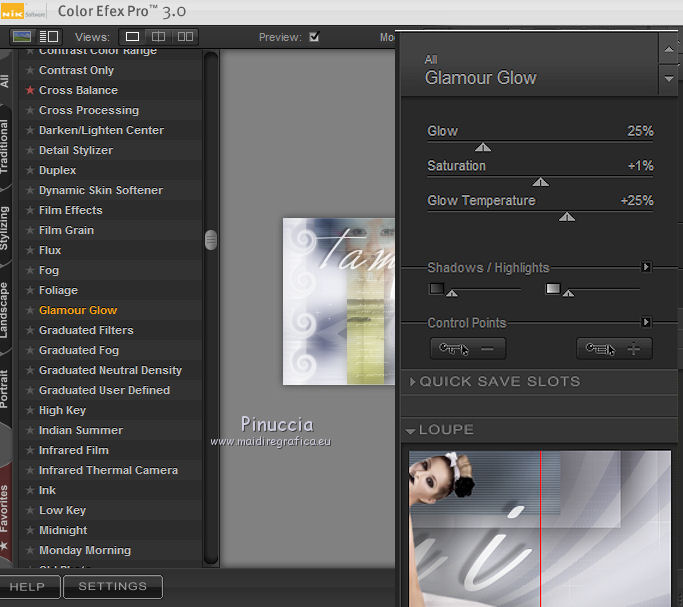Click the HELP button
This screenshot has width=683, height=607.
point(27,587)
